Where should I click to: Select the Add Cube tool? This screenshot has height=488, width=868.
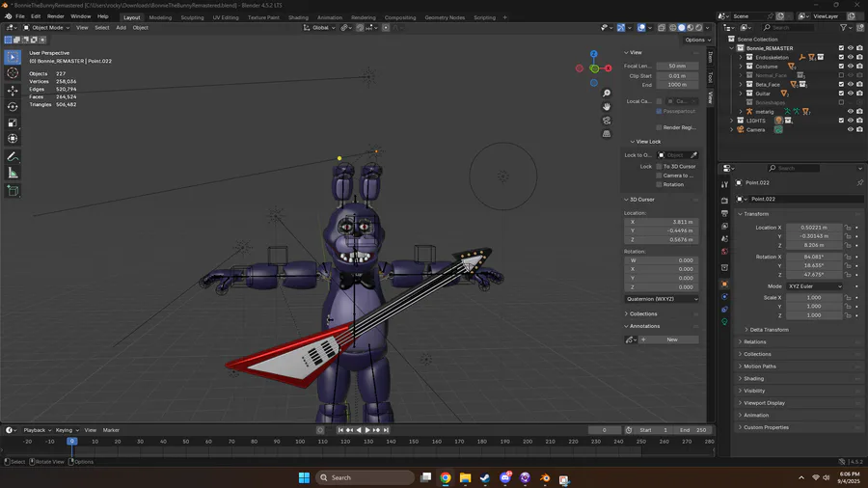13,191
